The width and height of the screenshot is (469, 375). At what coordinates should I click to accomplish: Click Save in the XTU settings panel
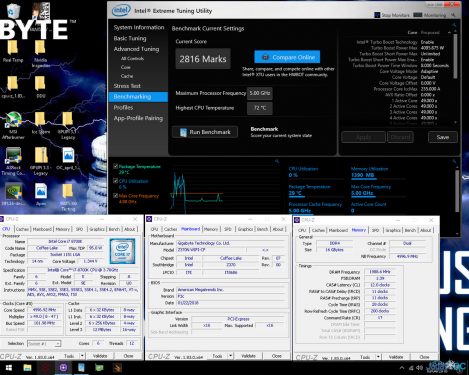point(443,137)
